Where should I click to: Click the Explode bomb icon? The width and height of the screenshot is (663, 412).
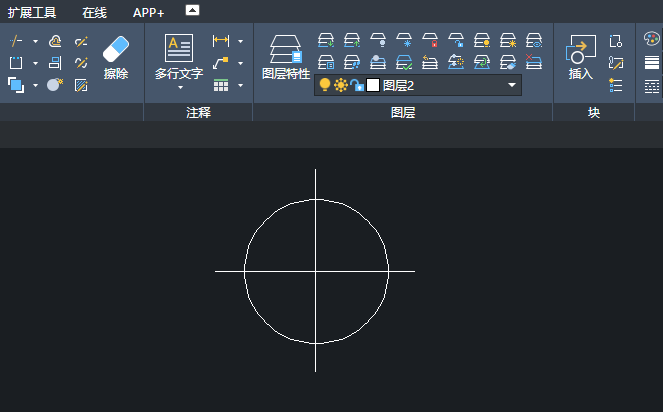pyautogui.click(x=55, y=85)
